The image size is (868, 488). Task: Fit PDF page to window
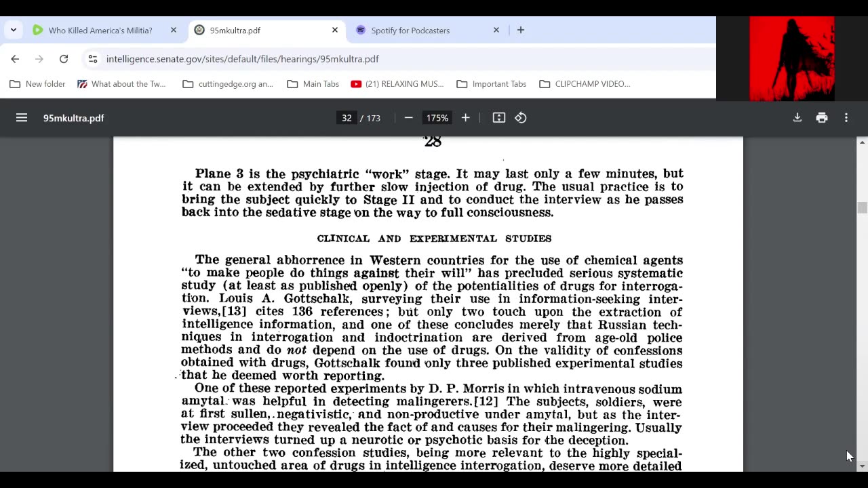(499, 118)
